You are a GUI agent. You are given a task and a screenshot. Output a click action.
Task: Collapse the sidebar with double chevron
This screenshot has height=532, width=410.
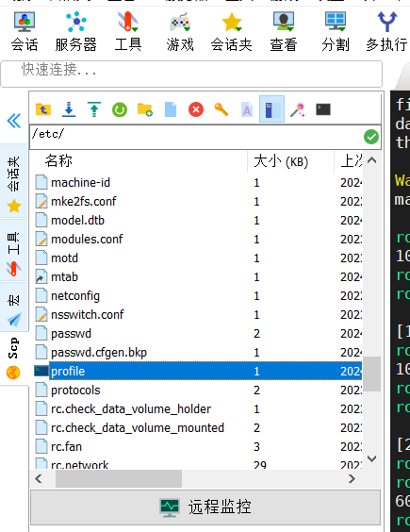click(14, 121)
